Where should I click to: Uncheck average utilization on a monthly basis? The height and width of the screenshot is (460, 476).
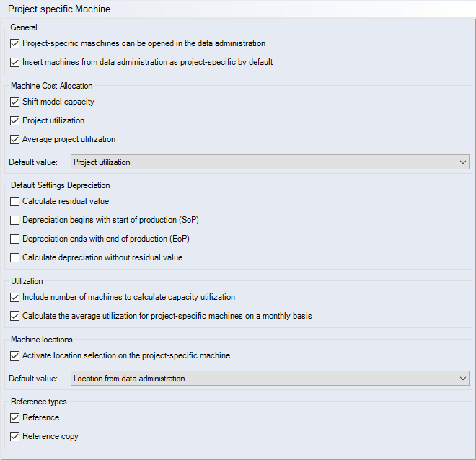pyautogui.click(x=15, y=316)
